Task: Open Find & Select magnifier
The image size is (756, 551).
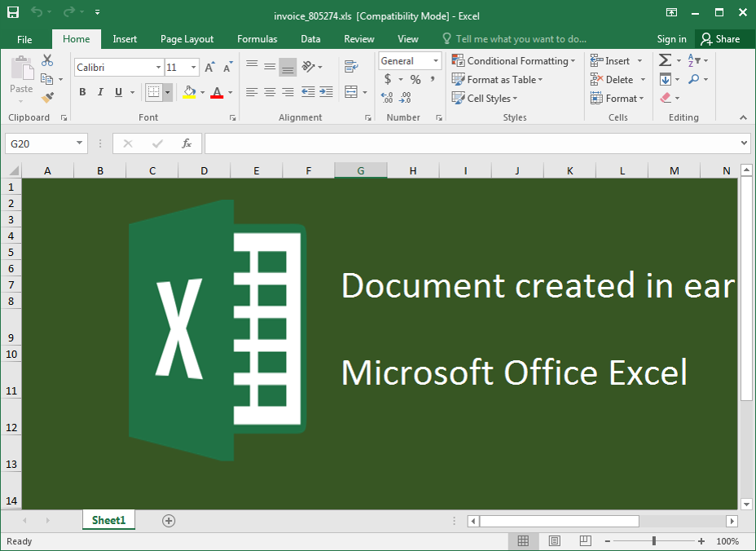Action: 694,79
